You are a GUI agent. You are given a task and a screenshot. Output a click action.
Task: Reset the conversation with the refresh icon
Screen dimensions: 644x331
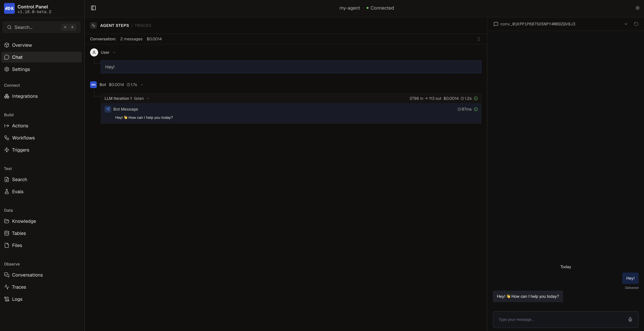click(636, 24)
